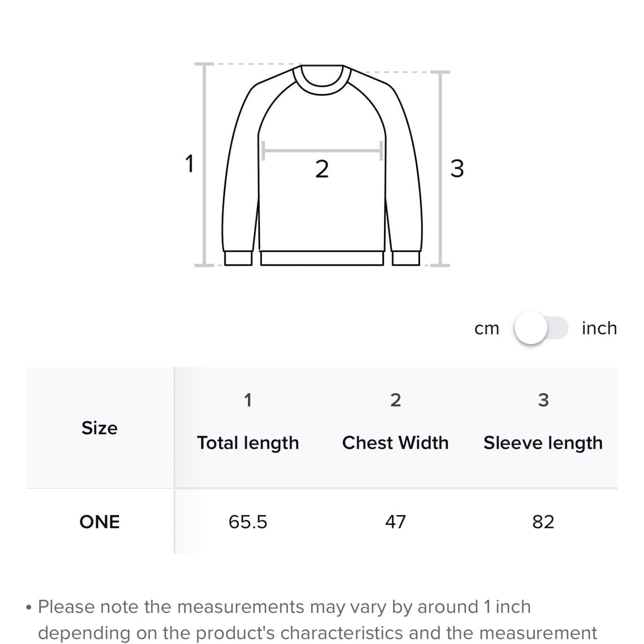Click number 3 beside the sweatshirt diagram

coord(457,168)
